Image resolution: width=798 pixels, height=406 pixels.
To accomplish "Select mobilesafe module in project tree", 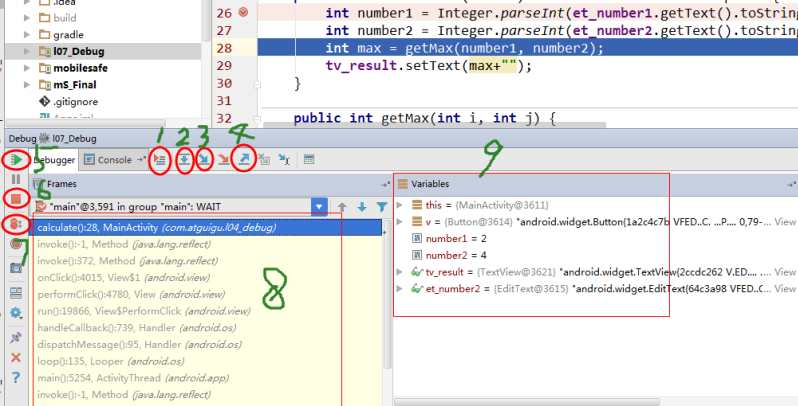I will tap(73, 68).
